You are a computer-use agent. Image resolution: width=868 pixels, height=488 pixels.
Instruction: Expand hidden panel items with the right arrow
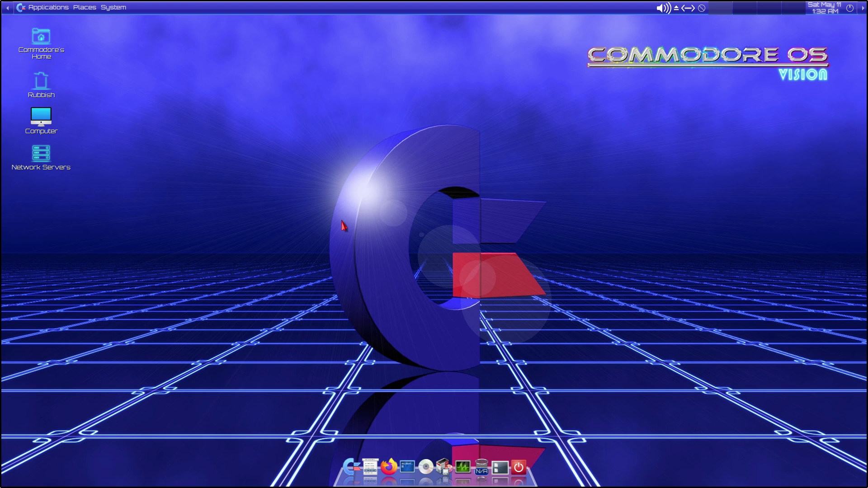point(863,7)
